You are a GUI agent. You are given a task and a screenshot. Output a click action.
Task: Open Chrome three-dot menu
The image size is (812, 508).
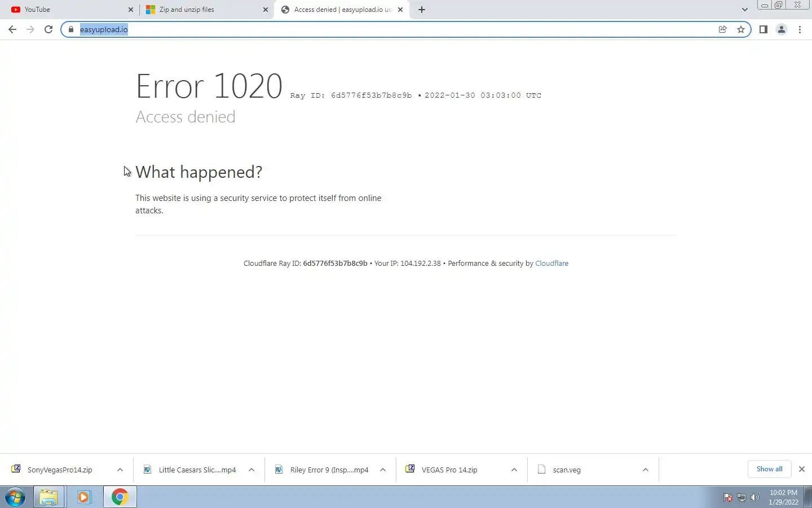pos(800,29)
